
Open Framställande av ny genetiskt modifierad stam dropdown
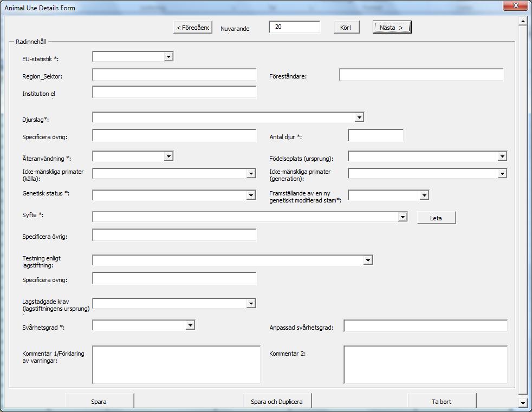pos(424,195)
